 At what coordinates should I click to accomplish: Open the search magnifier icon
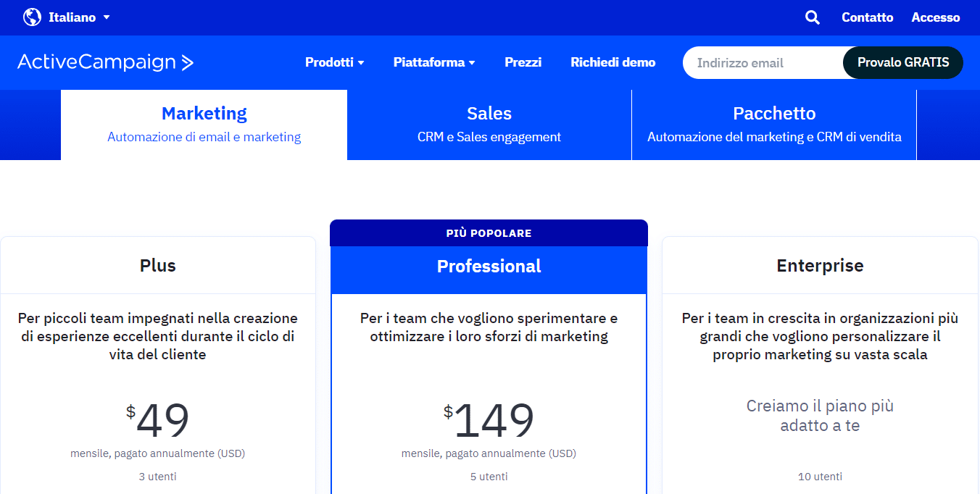[x=813, y=17]
